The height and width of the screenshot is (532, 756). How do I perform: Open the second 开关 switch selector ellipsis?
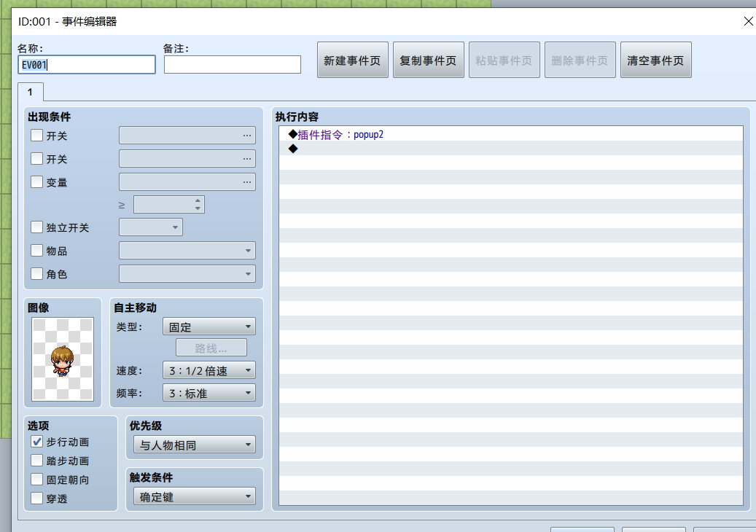[x=247, y=159]
